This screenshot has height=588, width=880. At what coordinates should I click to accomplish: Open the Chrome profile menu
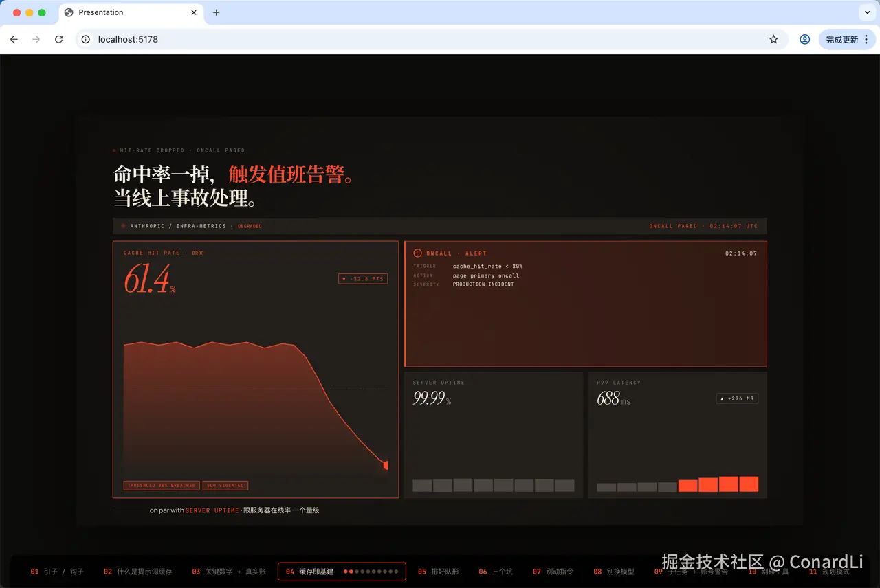pos(804,40)
